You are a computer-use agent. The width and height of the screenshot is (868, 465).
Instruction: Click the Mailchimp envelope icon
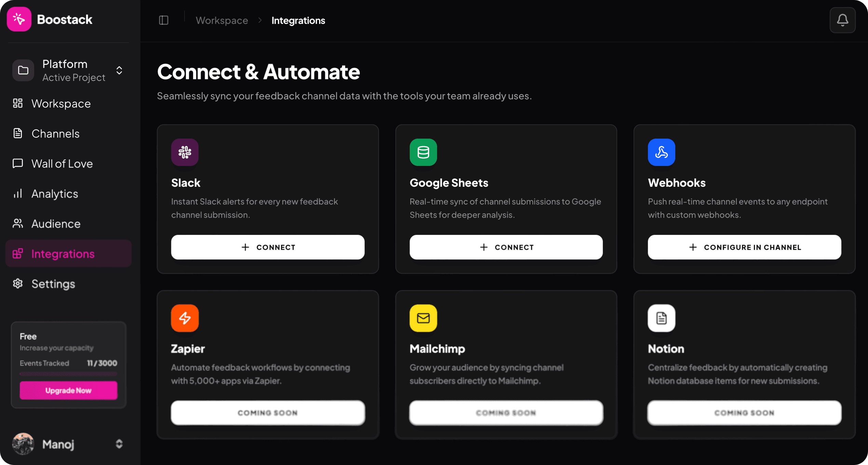(x=423, y=318)
